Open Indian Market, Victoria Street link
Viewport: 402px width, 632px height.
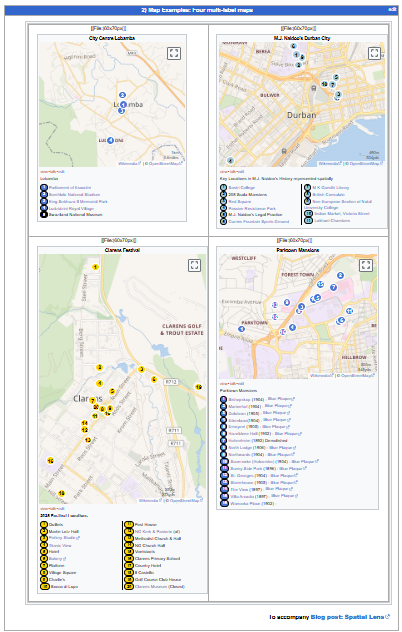click(342, 213)
